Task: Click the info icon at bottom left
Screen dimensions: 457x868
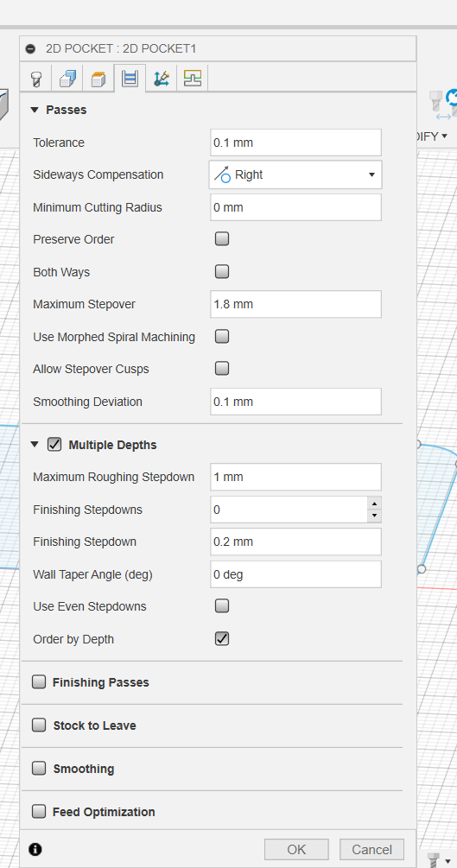Action: (35, 849)
